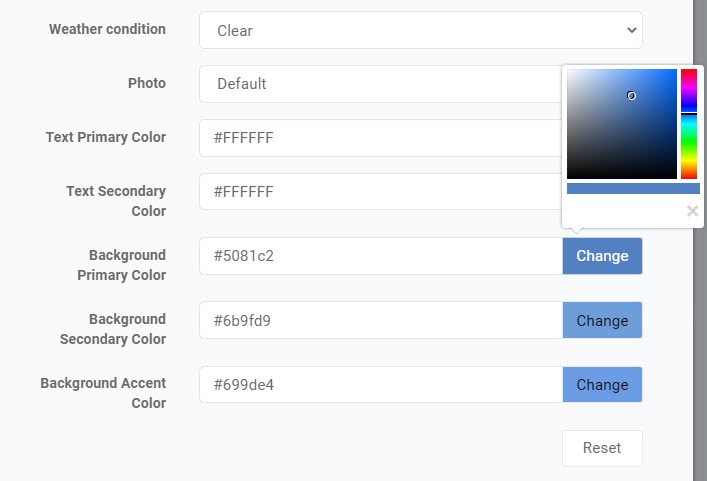Open the Weather condition dropdown showing Clear
The width and height of the screenshot is (707, 481).
point(421,30)
